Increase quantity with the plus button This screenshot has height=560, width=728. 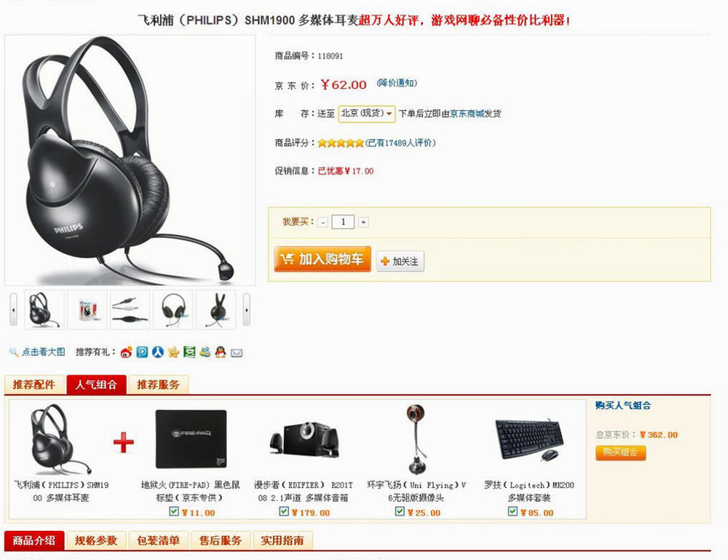click(363, 222)
